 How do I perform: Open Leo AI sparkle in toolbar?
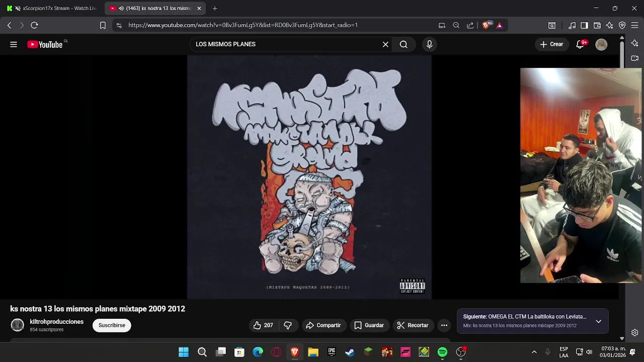tap(610, 25)
